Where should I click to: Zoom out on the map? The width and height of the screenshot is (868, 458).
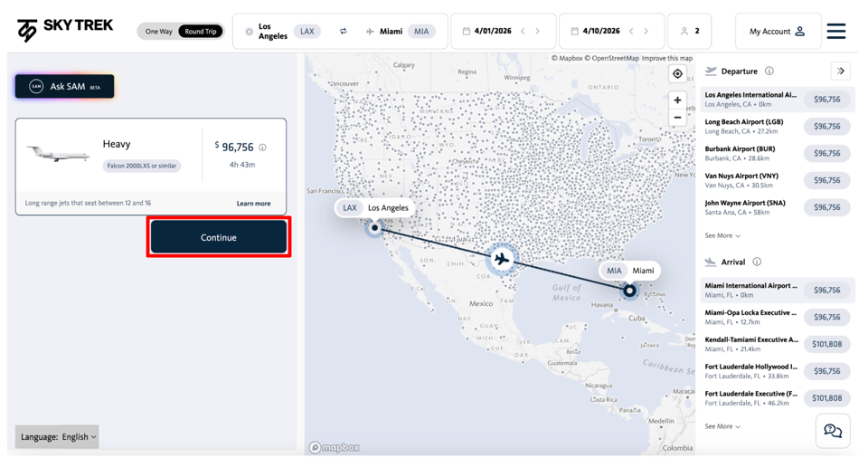[x=677, y=118]
